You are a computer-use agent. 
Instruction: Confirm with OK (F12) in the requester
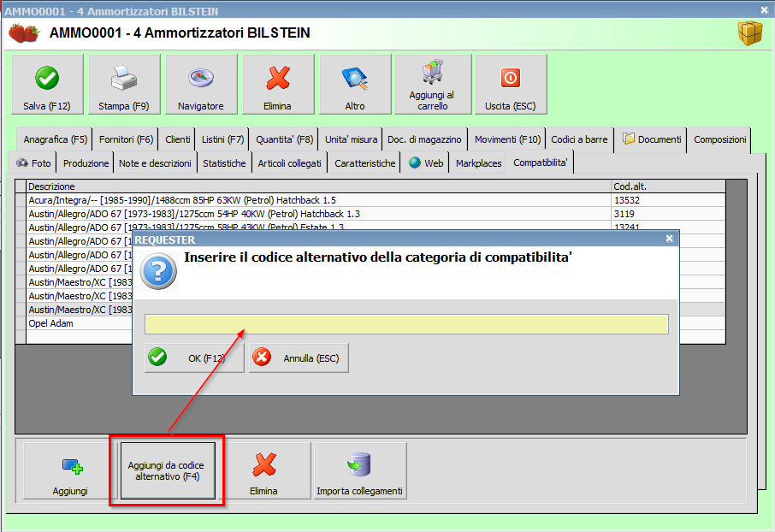[x=194, y=358]
